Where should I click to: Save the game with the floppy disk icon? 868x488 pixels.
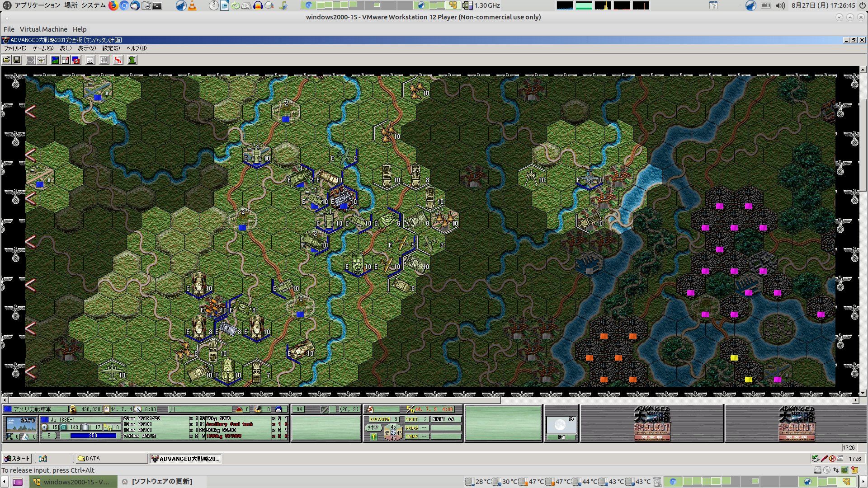point(17,60)
